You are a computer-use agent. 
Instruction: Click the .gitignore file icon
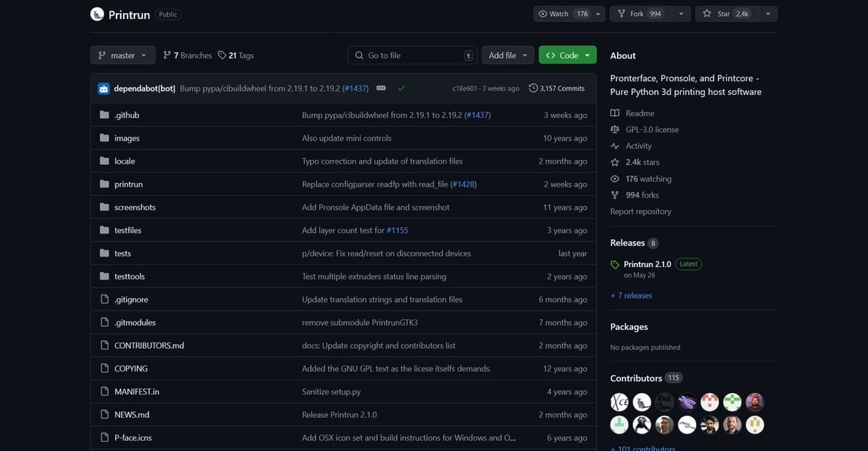pos(104,299)
